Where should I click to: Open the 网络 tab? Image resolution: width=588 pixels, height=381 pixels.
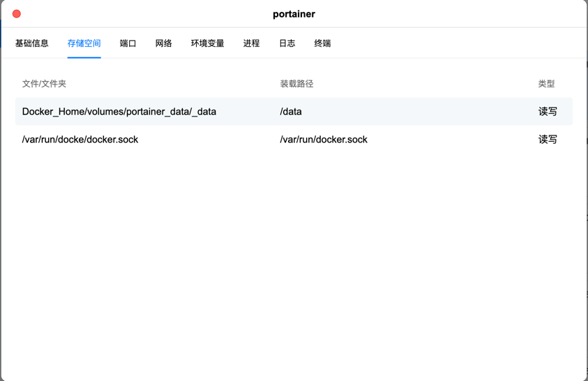click(x=163, y=43)
